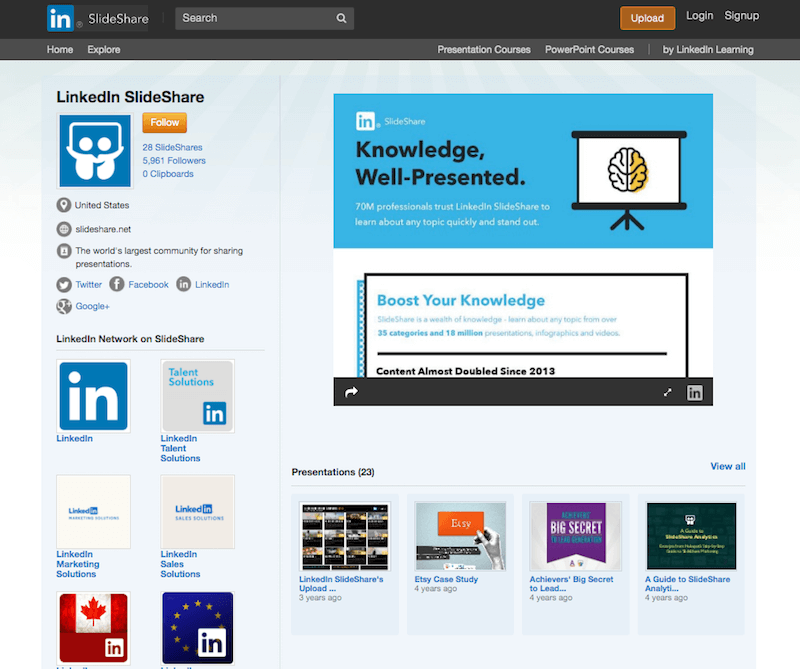Viewport: 800px width, 669px height.
Task: Open PowerPoint Courses in the nav bar
Action: point(589,49)
